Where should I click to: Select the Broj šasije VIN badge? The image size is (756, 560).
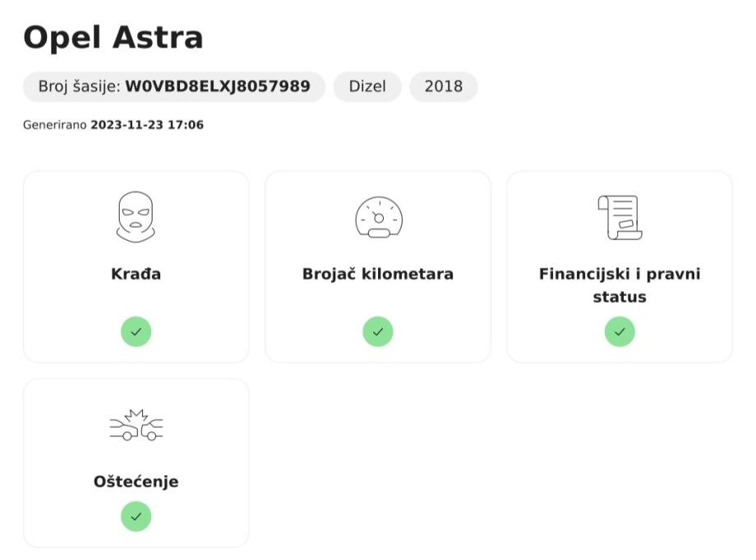(174, 86)
